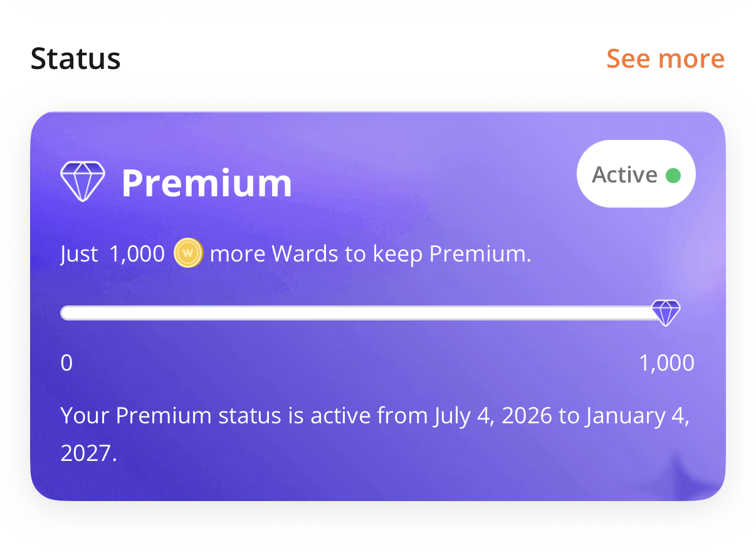The width and height of the screenshot is (756, 555).
Task: Click the sparkle decoration in card corner
Action: tap(681, 474)
